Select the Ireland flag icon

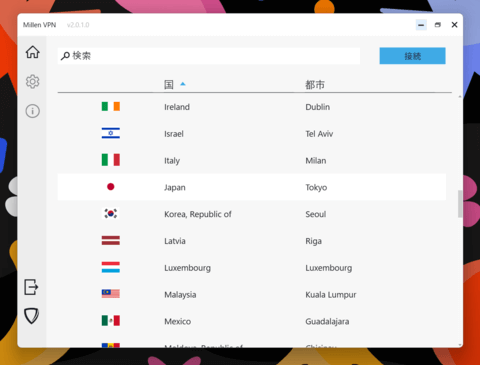coord(111,106)
